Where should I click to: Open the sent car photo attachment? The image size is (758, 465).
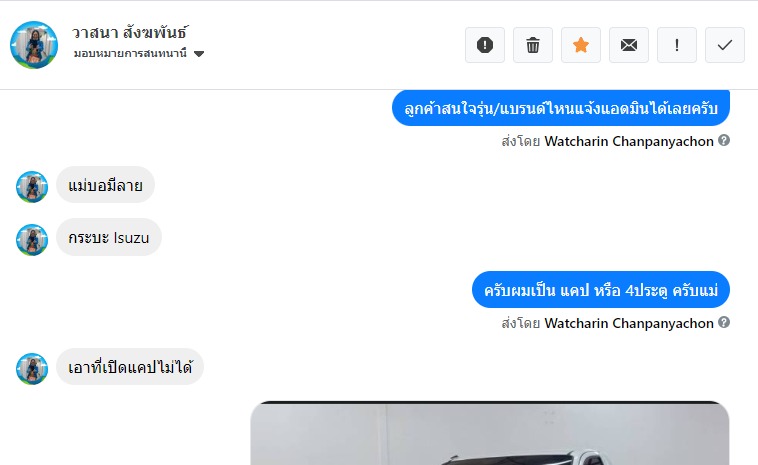click(490, 433)
